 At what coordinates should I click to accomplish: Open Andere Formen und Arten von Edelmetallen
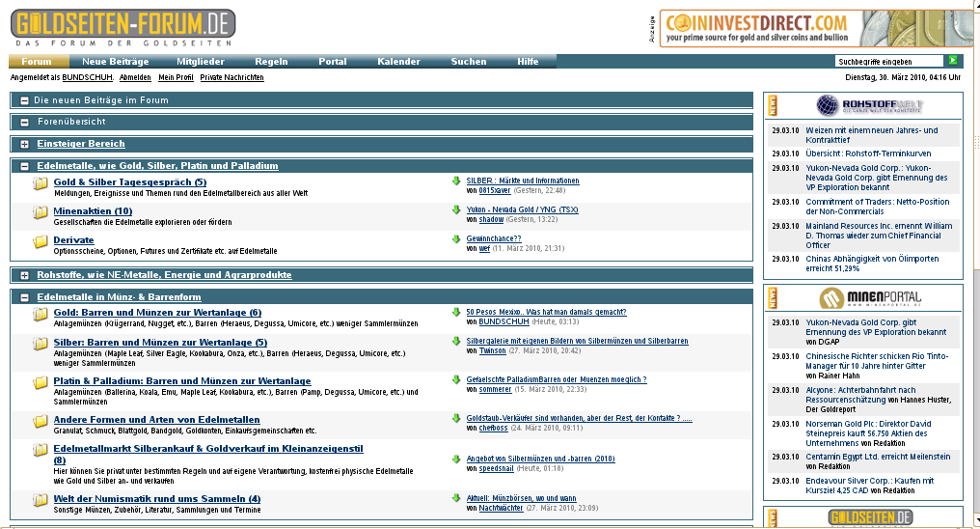pyautogui.click(x=157, y=420)
